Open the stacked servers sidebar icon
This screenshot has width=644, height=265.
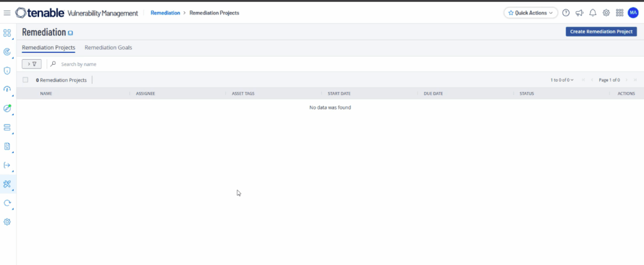pos(7,127)
